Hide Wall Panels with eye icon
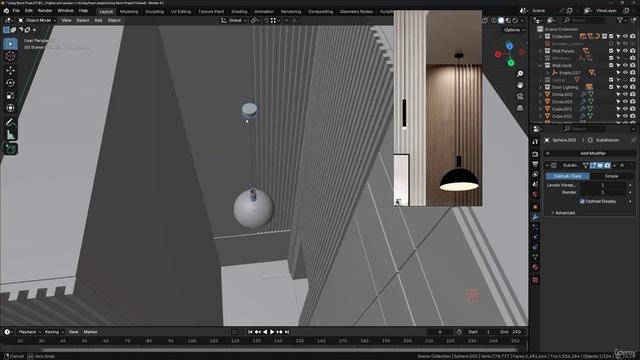This screenshot has width=640, height=360. click(625, 51)
